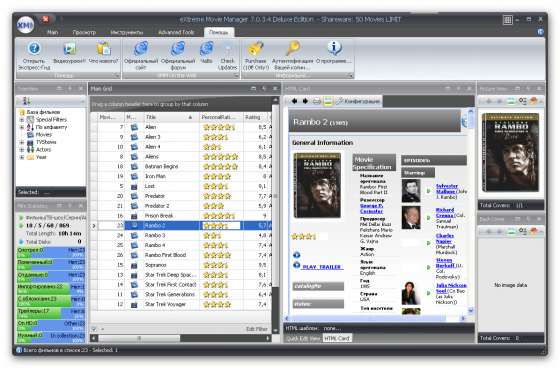Open Purchase padlock icon
The height and width of the screenshot is (368, 560).
[x=256, y=49]
